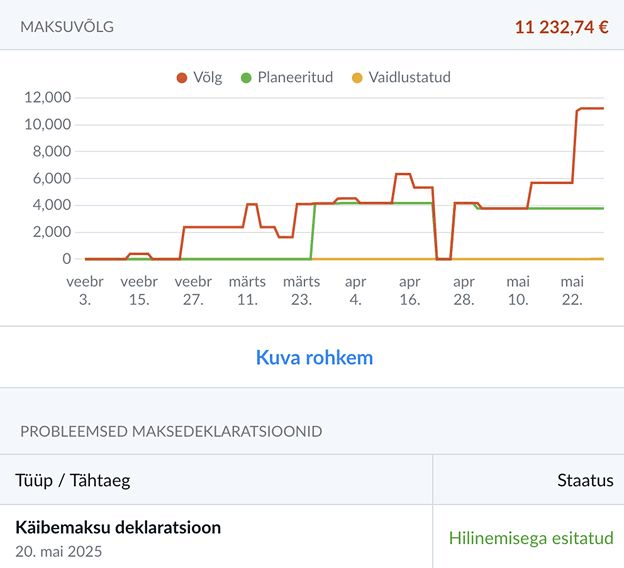
Task: Click the Probleemsed maksedeklaratsioonid section header
Action: point(171,431)
